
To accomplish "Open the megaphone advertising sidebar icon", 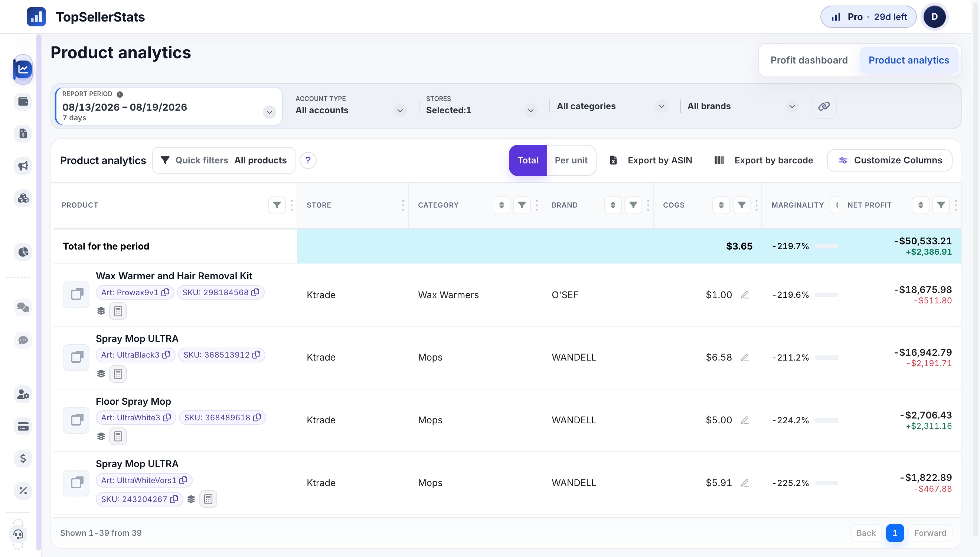I will pyautogui.click(x=23, y=166).
